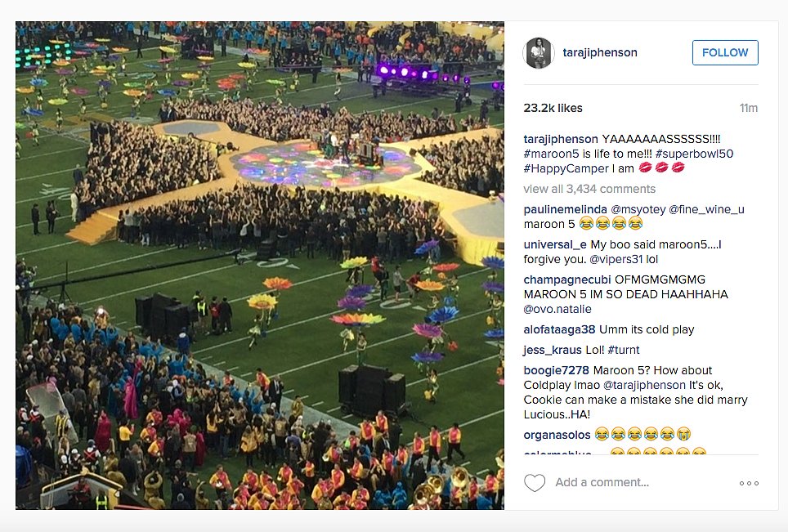Go to alofataaga38's profile

coord(560,329)
